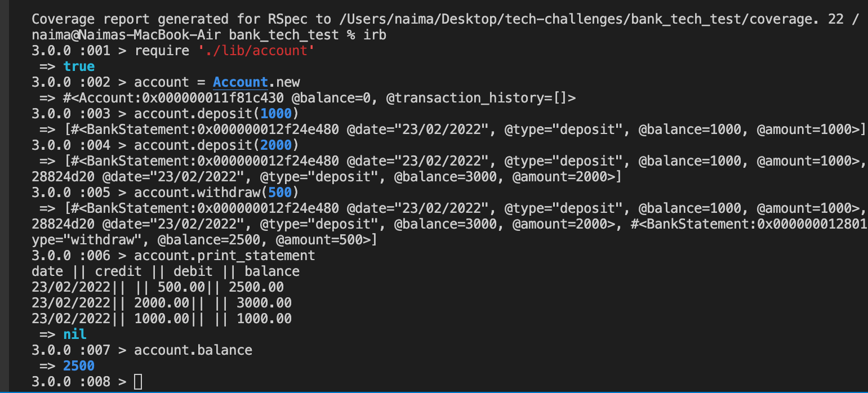Click the terminal cursor at prompt :008
868x393 pixels.
[138, 382]
